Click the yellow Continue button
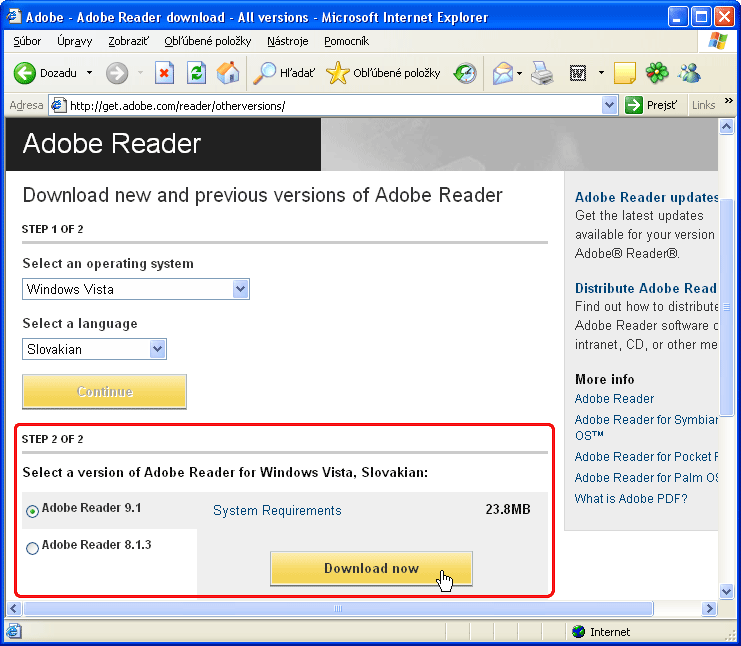The width and height of the screenshot is (741, 646). point(104,391)
